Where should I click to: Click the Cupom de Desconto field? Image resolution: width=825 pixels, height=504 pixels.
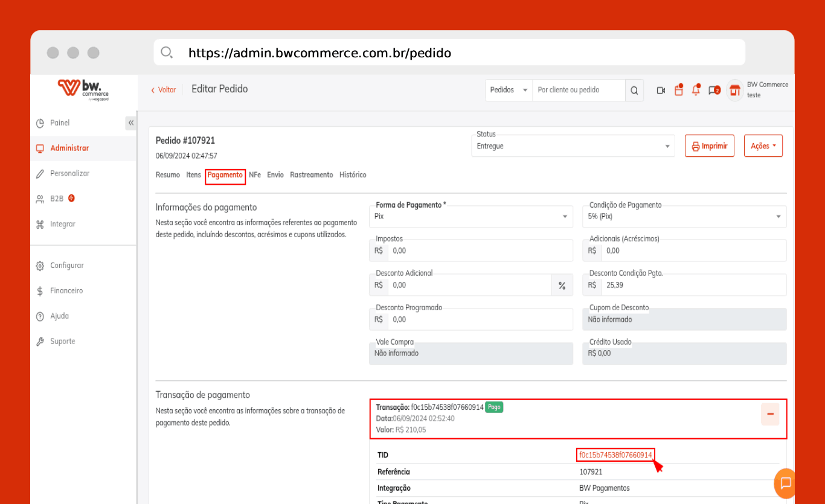685,319
